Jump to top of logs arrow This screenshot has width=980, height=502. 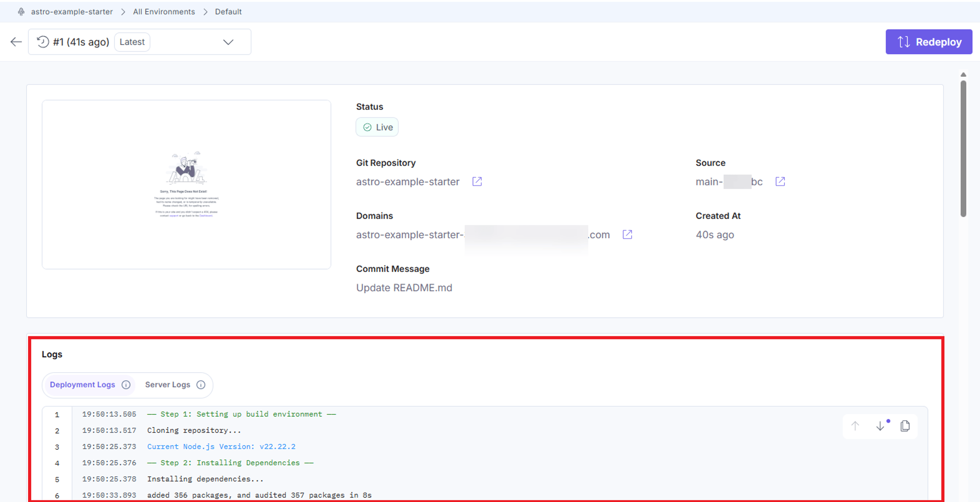point(855,426)
